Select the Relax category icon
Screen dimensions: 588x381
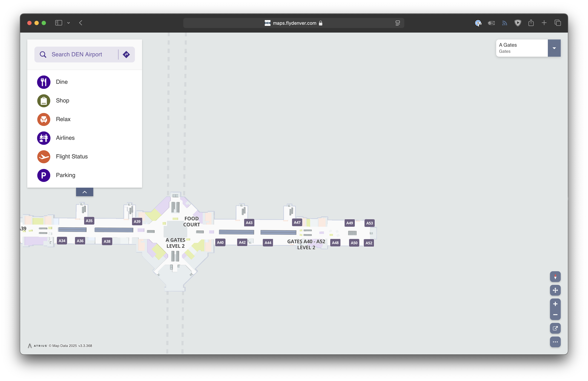coord(44,119)
